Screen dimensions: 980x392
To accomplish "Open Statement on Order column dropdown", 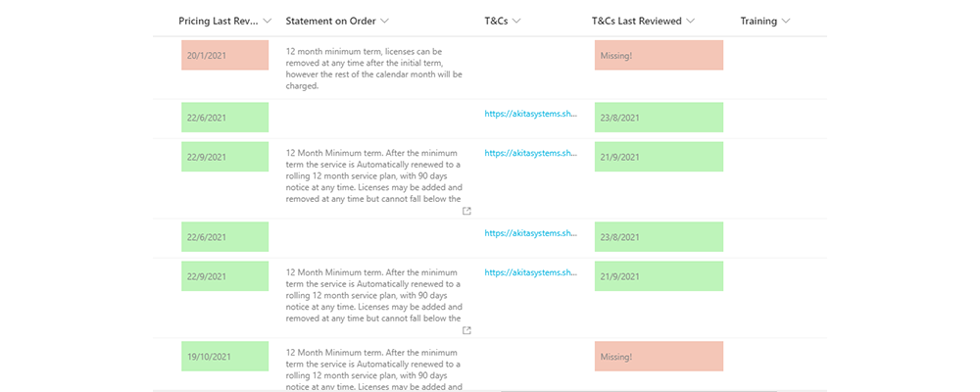I will 384,22.
